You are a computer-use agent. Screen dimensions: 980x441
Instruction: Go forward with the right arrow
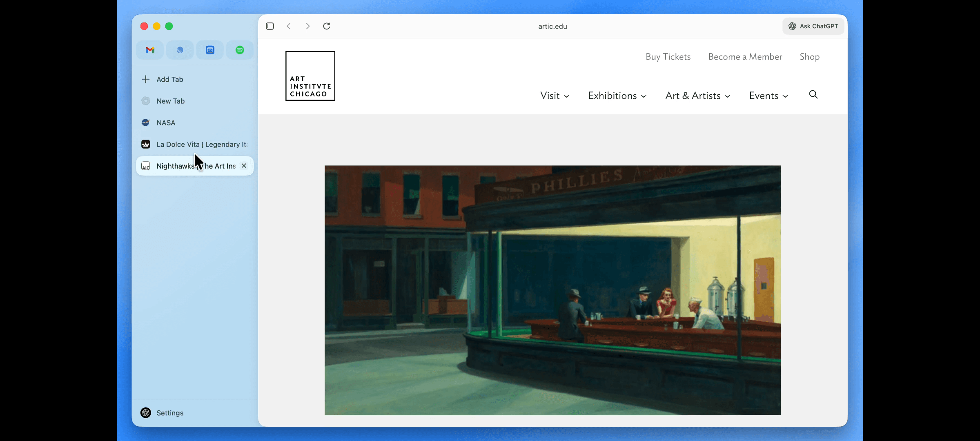pos(307,26)
